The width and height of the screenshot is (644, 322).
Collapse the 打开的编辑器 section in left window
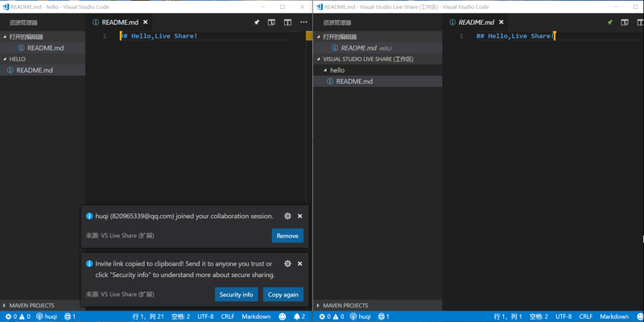[x=43, y=36]
